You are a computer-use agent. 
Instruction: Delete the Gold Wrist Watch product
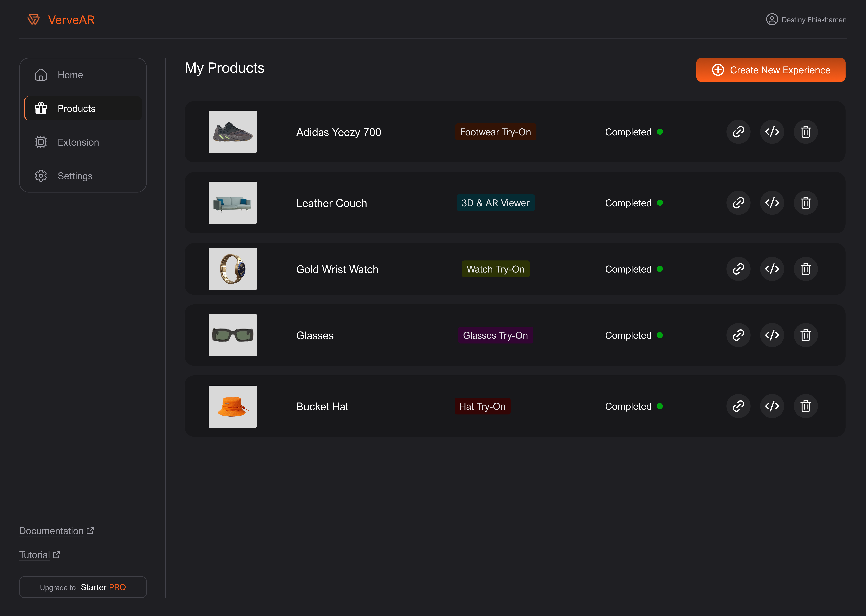pyautogui.click(x=806, y=269)
